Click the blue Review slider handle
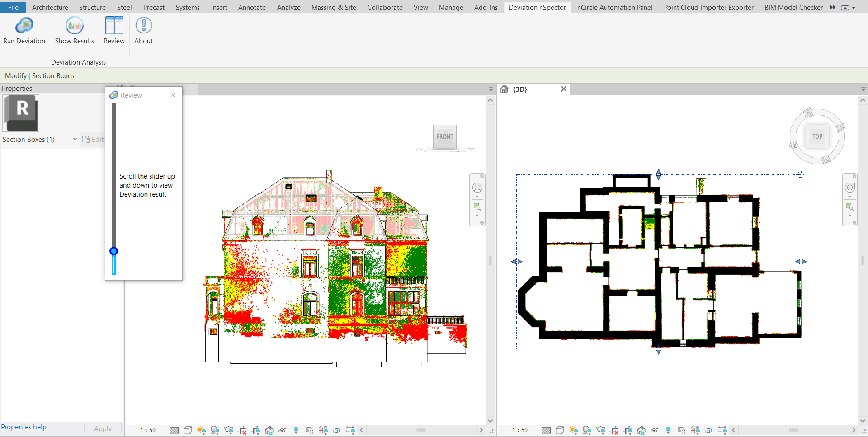 tap(113, 251)
